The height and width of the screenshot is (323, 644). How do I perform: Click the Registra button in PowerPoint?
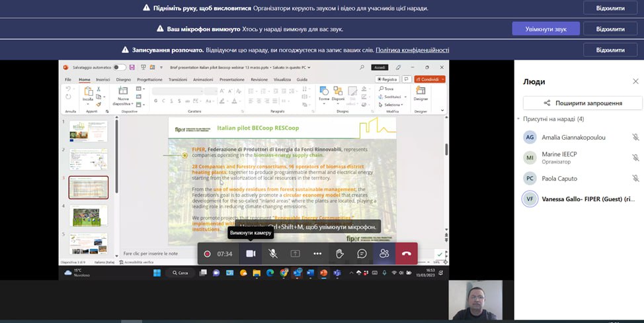point(387,79)
